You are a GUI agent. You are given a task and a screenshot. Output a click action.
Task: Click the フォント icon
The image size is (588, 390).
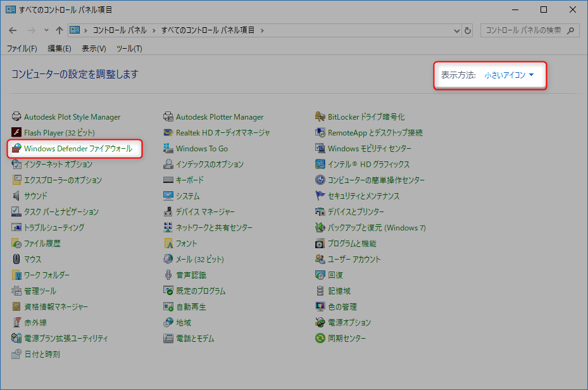168,243
